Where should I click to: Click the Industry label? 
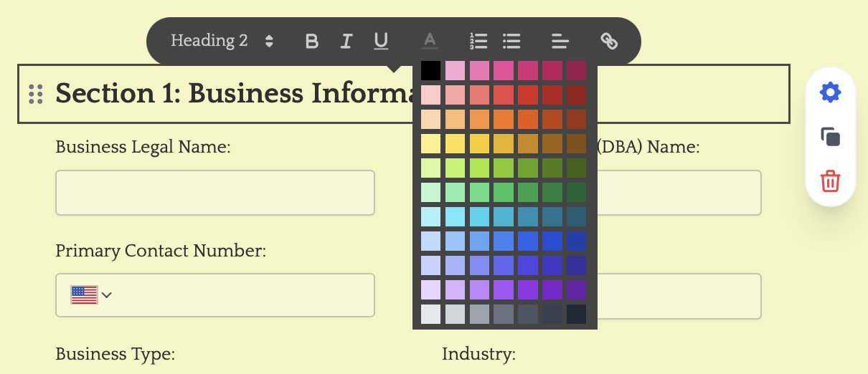(x=478, y=354)
